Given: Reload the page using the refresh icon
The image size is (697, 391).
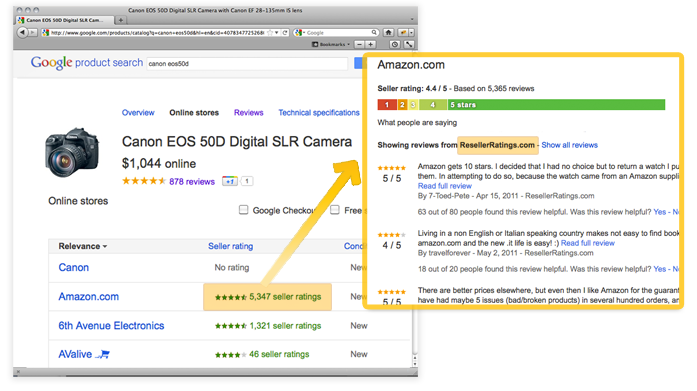Looking at the screenshot, I should 285,32.
